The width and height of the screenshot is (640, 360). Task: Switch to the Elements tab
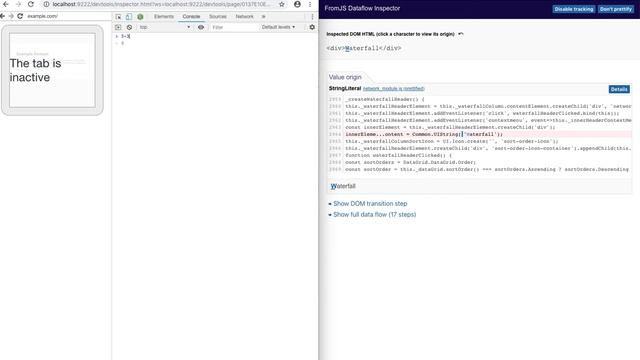coord(164,17)
